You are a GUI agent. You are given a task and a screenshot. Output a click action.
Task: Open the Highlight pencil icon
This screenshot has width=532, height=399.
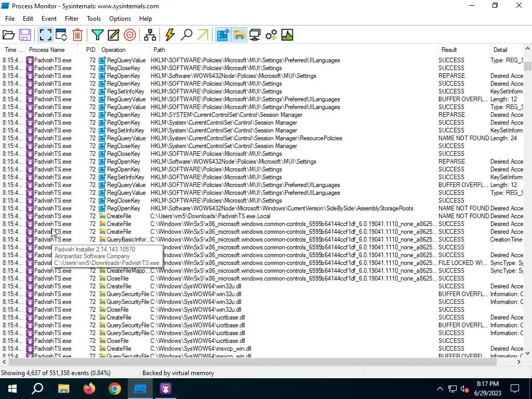click(113, 35)
